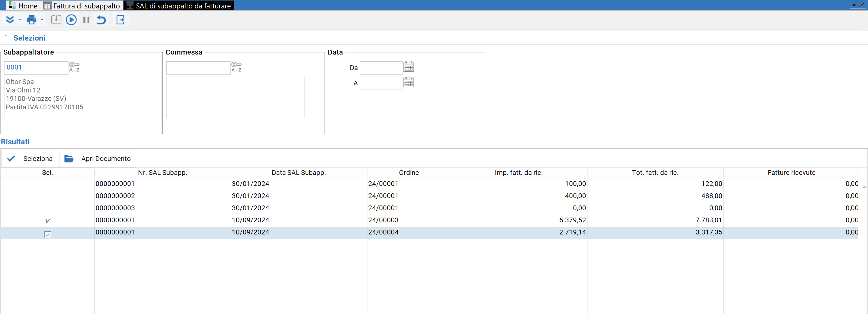Select the SAL 0000000003 cell

coord(162,208)
